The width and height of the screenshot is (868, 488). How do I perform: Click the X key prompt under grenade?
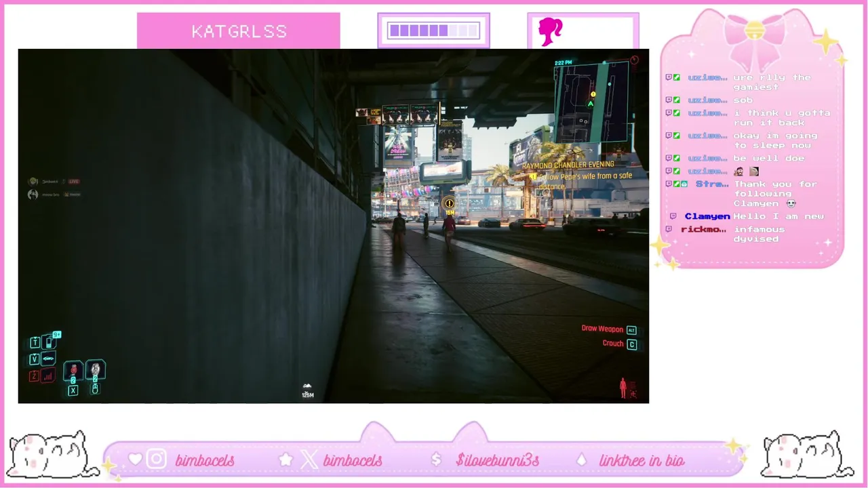coord(73,390)
